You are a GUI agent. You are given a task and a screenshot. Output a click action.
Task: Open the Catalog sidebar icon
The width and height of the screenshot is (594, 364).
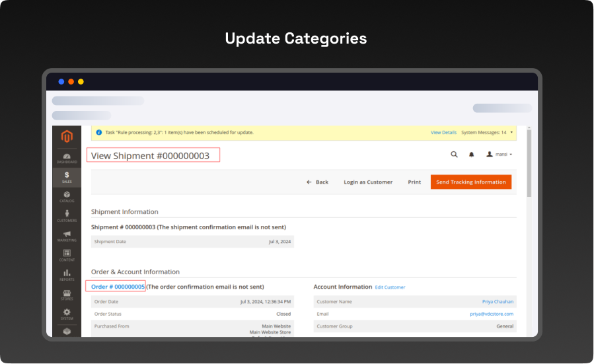coord(67,196)
